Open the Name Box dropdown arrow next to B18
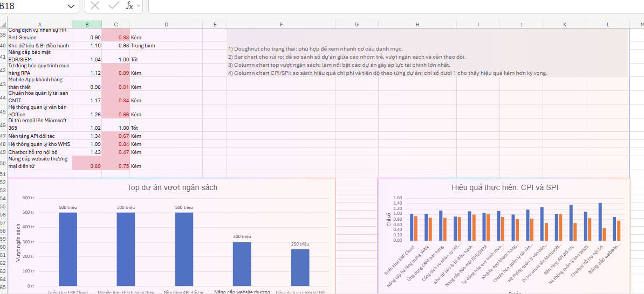The height and width of the screenshot is (294, 644). pyautogui.click(x=71, y=6)
